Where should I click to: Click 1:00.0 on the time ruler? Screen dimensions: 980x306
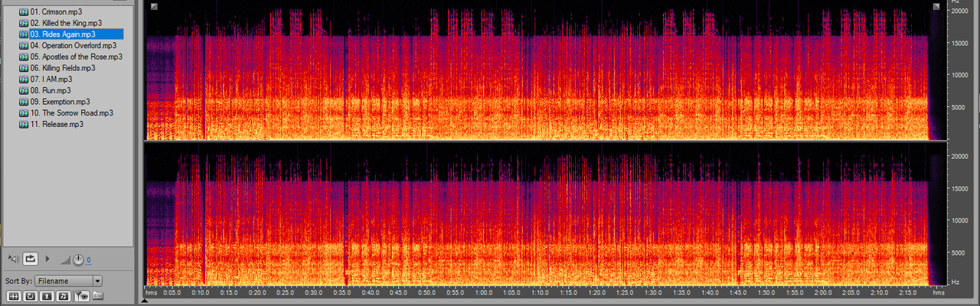[483, 292]
